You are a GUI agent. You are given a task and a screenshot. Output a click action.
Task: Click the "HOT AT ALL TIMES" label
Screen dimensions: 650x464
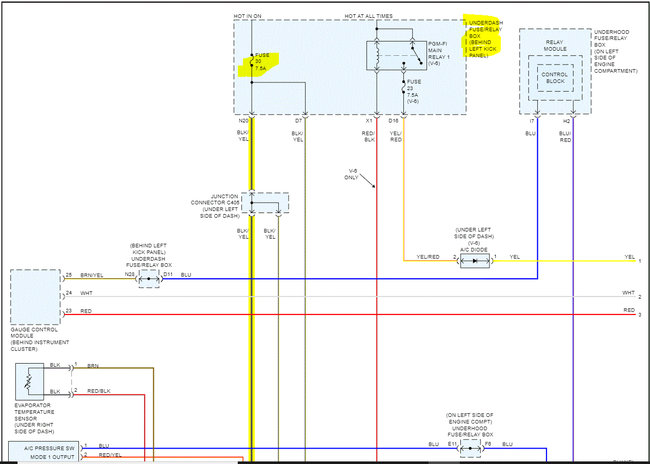pyautogui.click(x=369, y=16)
